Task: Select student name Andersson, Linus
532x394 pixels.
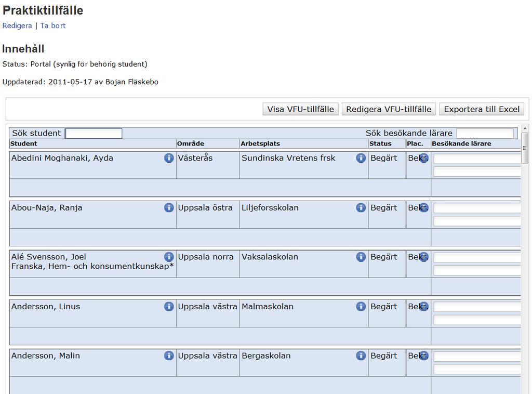Action: click(46, 307)
